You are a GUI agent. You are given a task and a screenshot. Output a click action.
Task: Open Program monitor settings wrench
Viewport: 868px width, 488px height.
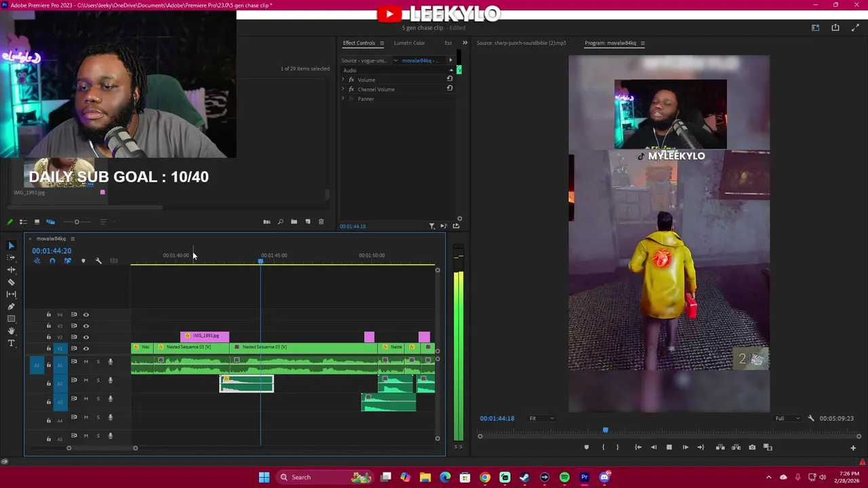(811, 418)
